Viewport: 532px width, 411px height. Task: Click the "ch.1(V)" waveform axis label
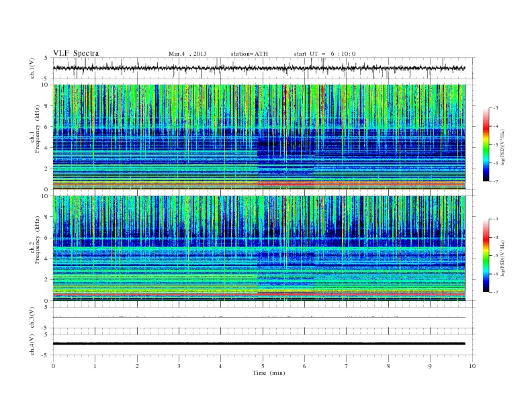[x=32, y=68]
